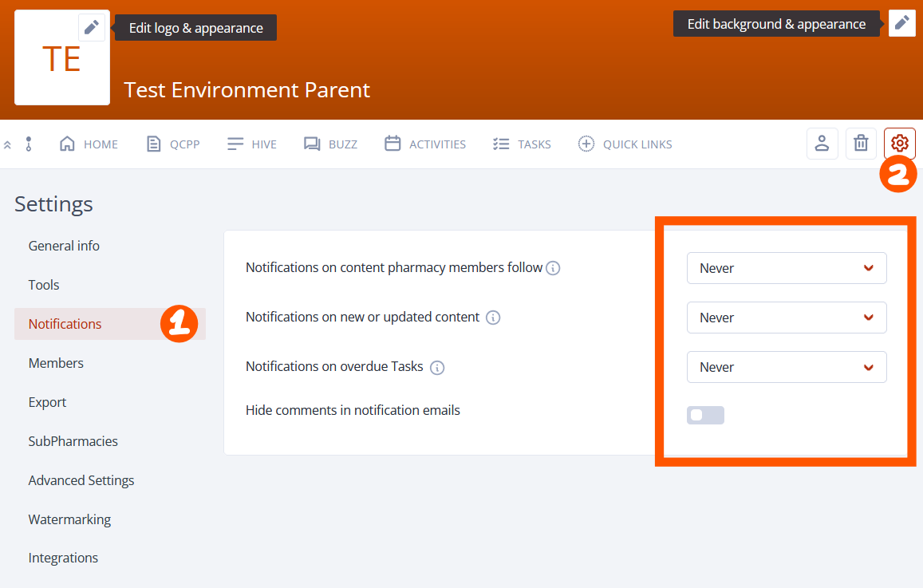
Task: Open Export settings section
Action: coord(47,402)
